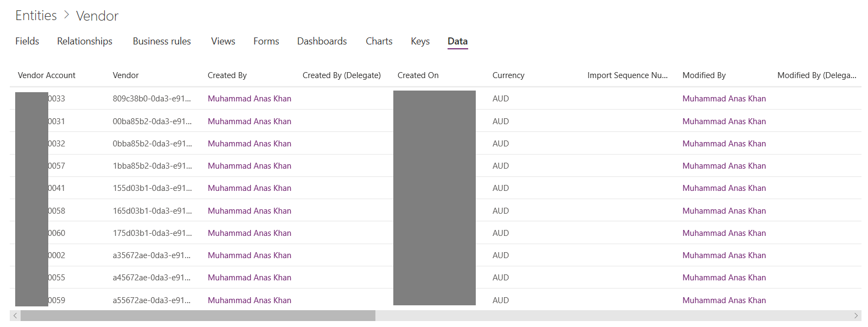
Task: Select the Forms tab
Action: pyautogui.click(x=266, y=41)
